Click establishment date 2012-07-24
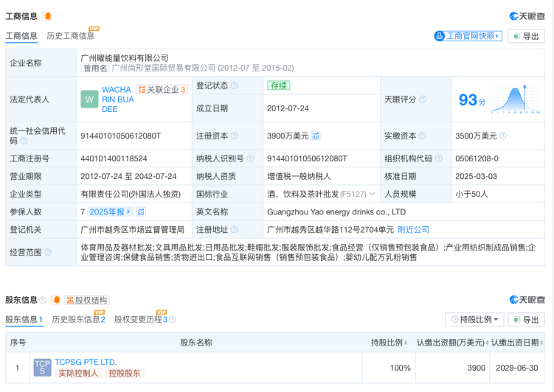554x392 pixels. (x=288, y=108)
